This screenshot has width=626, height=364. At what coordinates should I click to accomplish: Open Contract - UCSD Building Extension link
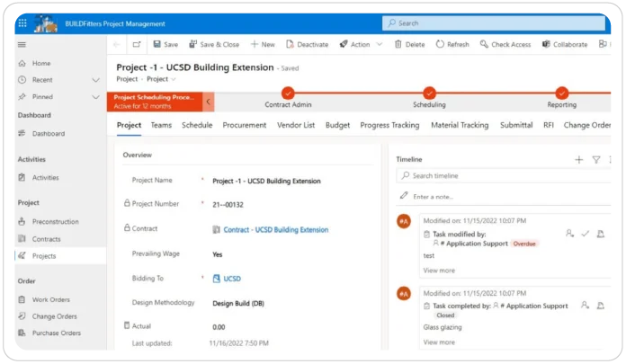point(275,230)
